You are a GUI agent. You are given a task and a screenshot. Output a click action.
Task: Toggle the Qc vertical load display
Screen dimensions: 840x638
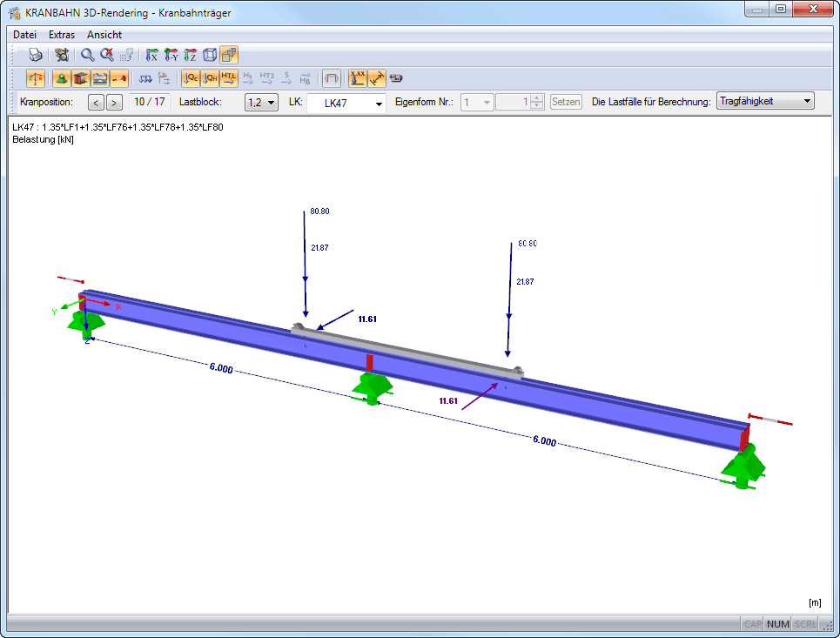coord(190,78)
